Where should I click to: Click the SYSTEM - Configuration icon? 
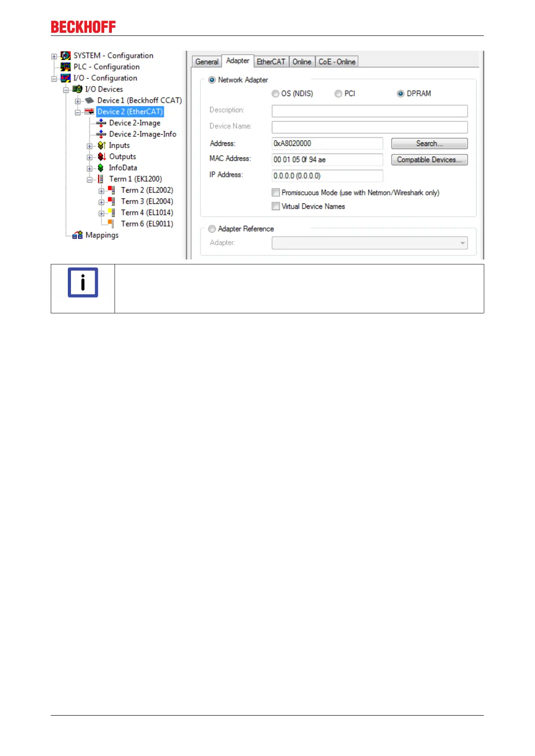point(66,56)
